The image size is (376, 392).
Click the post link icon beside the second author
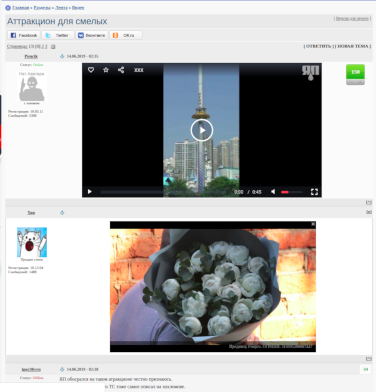coord(62,213)
